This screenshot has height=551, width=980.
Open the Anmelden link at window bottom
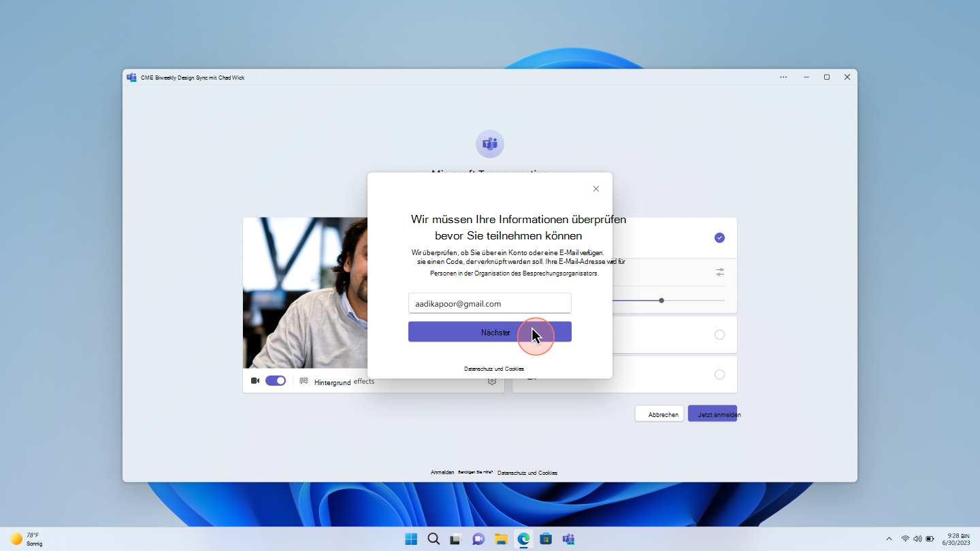pos(442,472)
